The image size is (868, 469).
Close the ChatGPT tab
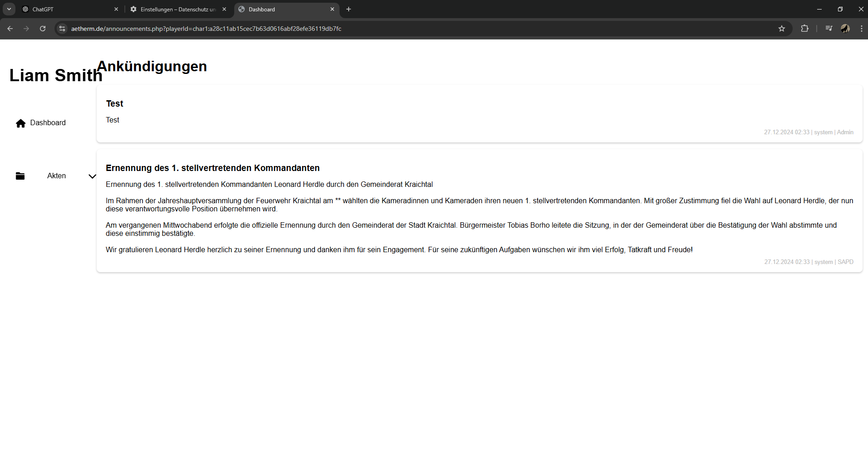pos(116,9)
